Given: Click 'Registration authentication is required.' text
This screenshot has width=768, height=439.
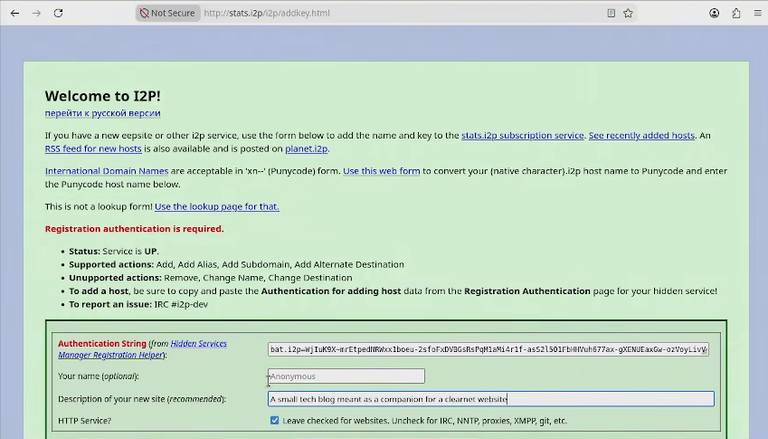Looking at the screenshot, I should pos(134,229).
